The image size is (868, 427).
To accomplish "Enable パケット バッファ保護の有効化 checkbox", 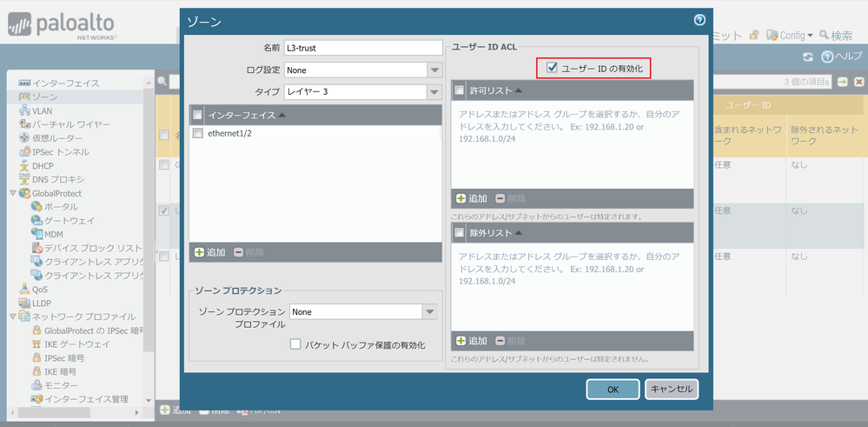I will pos(295,344).
